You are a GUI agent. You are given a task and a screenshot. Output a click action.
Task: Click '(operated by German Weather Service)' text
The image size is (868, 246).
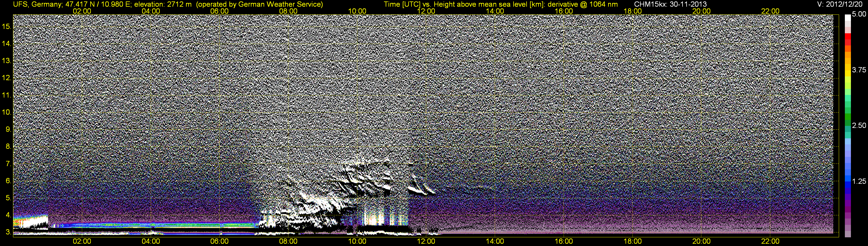tap(260, 4)
